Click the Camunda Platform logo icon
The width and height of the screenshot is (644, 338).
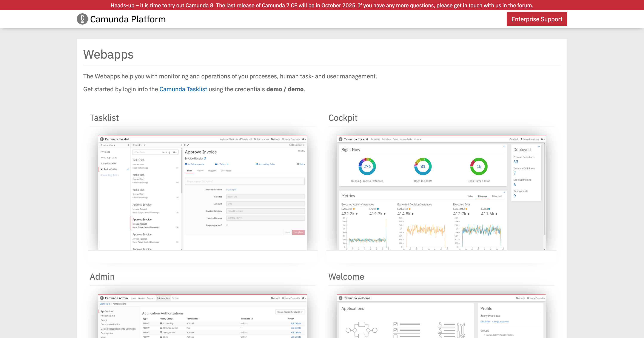[x=82, y=19]
